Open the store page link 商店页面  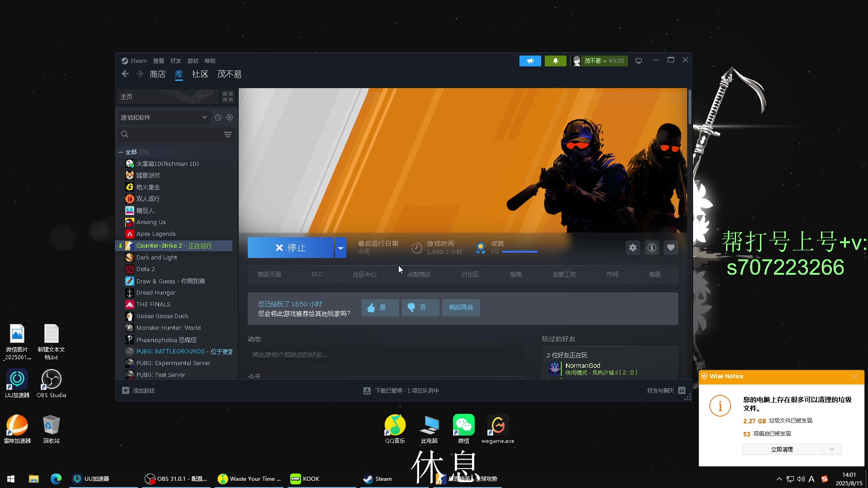[x=269, y=275]
